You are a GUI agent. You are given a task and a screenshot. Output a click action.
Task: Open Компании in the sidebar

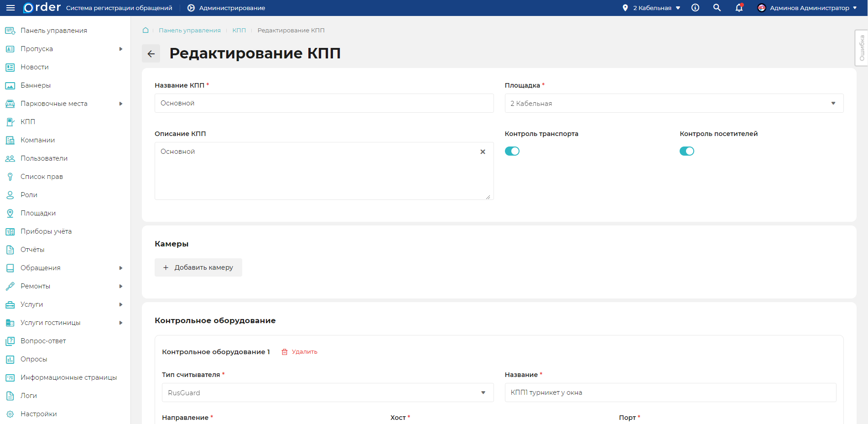pos(37,140)
